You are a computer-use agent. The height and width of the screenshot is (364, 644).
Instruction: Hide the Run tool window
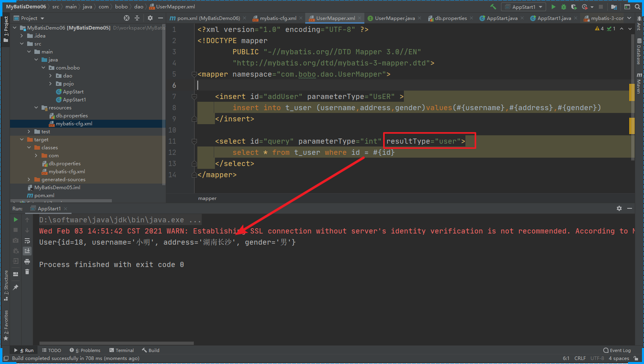[x=630, y=208]
